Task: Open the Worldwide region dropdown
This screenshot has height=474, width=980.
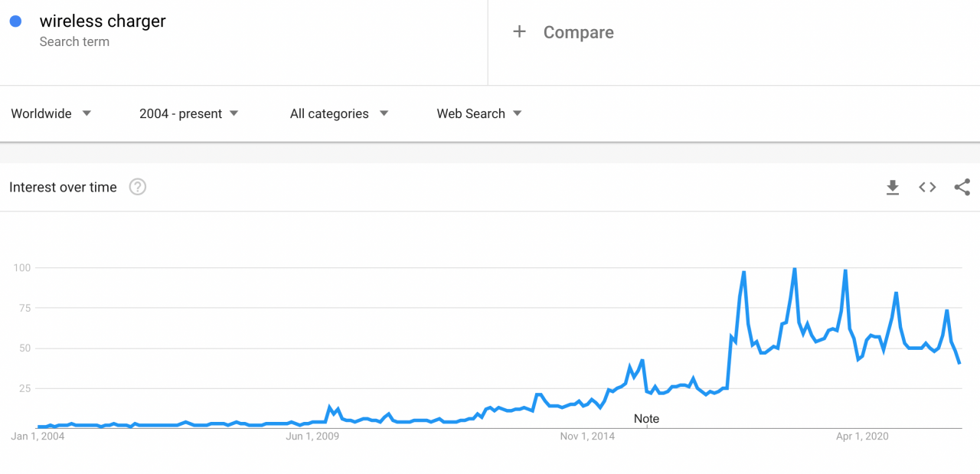Action: coord(51,113)
